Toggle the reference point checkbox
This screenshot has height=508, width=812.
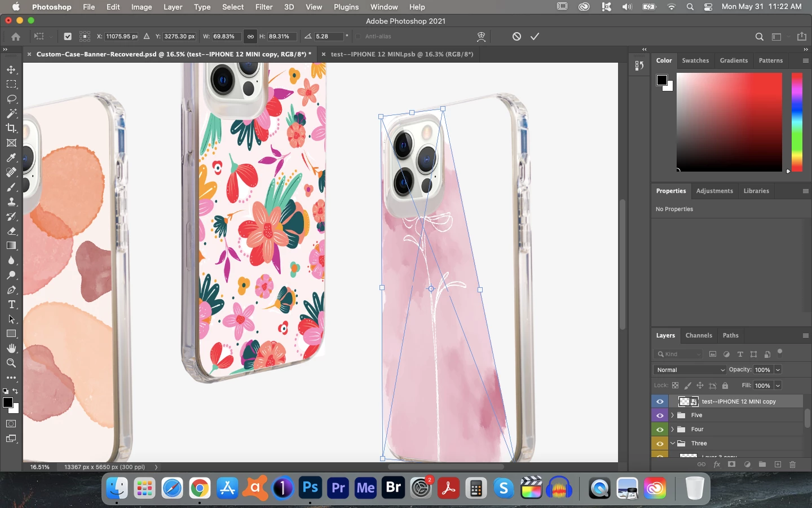click(x=68, y=36)
